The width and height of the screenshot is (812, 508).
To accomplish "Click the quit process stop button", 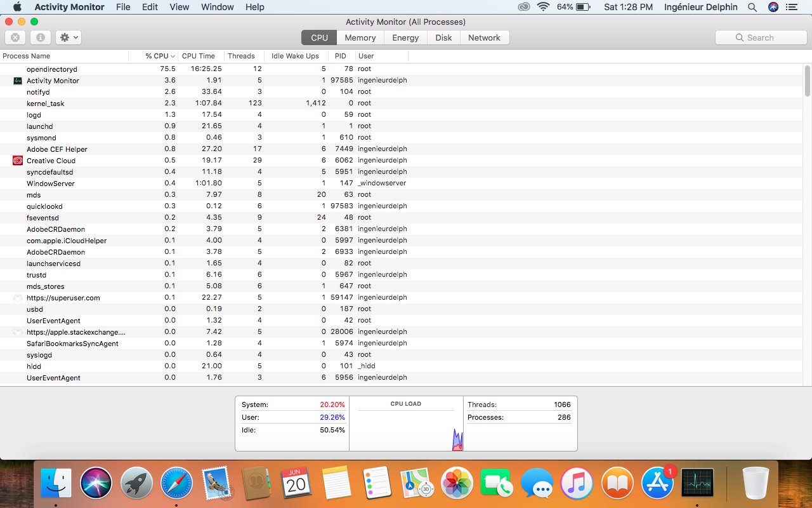I will pyautogui.click(x=15, y=37).
